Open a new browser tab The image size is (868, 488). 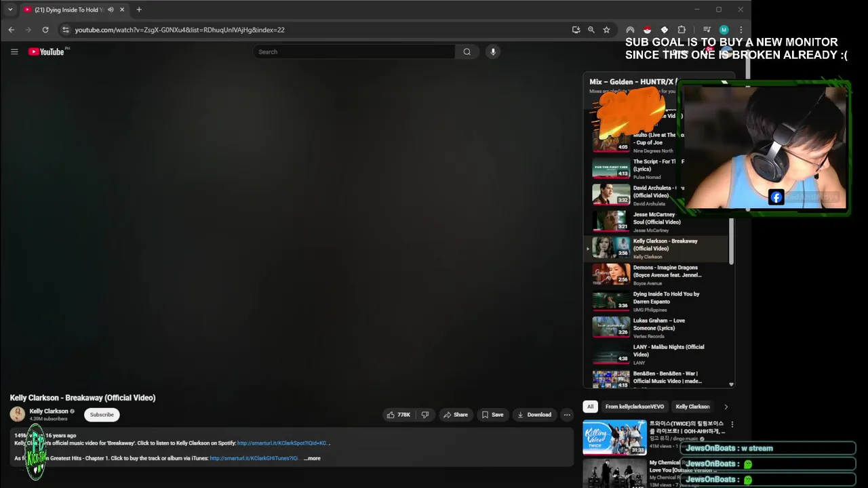point(139,9)
